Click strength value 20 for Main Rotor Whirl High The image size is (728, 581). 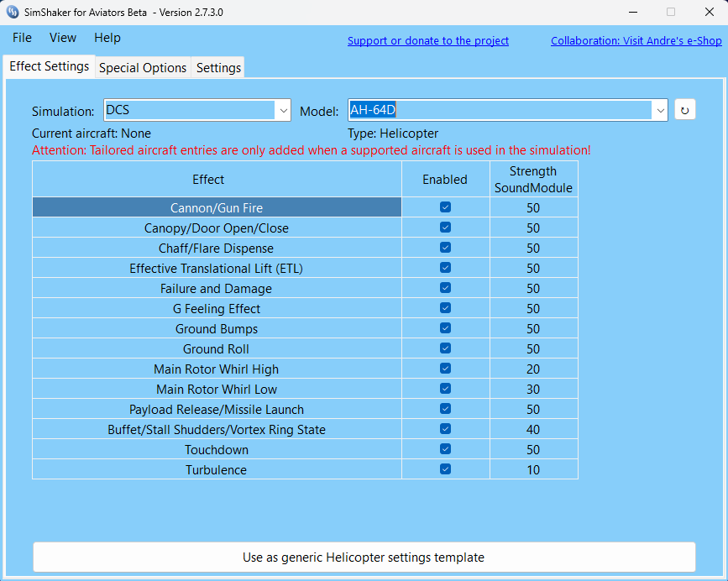pyautogui.click(x=533, y=369)
